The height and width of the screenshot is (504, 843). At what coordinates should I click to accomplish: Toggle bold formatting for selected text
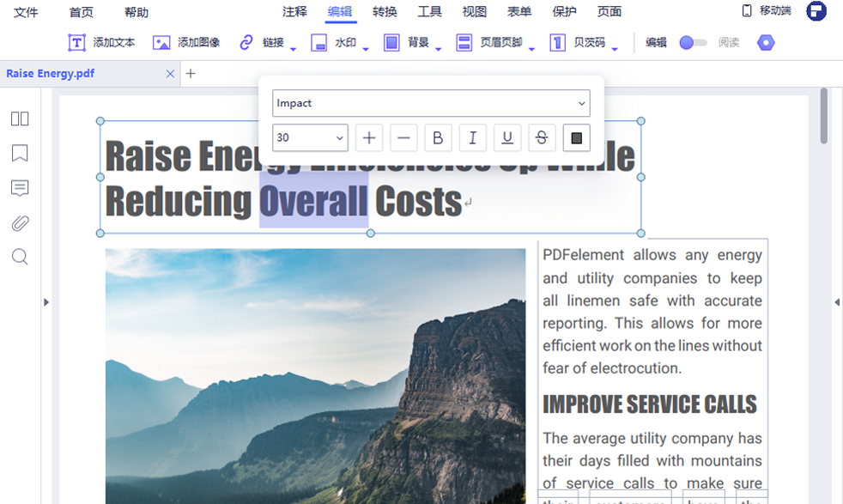coord(438,137)
